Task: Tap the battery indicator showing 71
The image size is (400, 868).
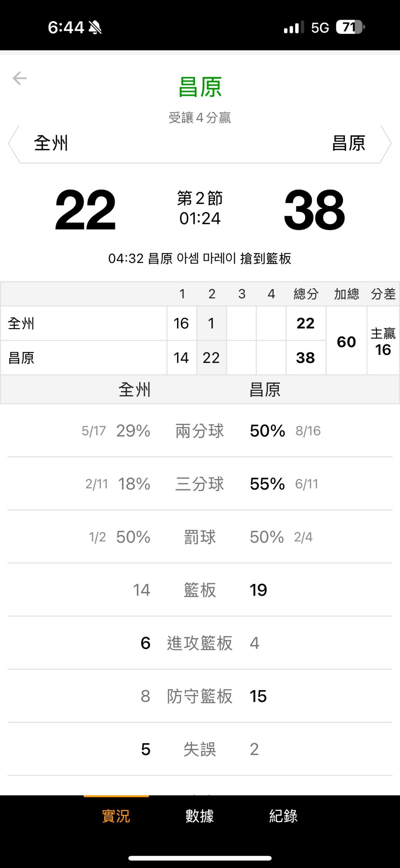Action: [x=350, y=27]
